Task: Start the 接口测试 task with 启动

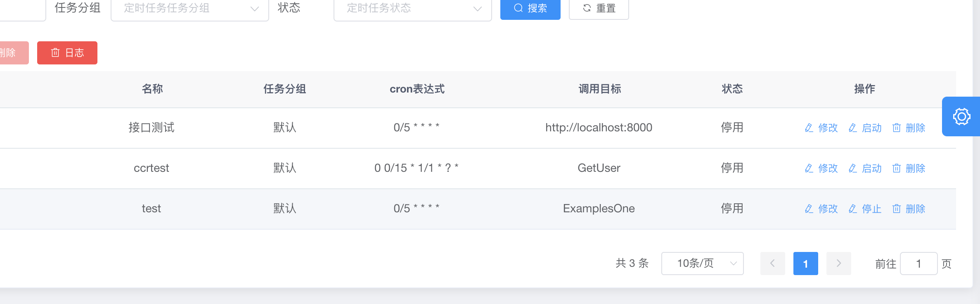Action: tap(865, 128)
